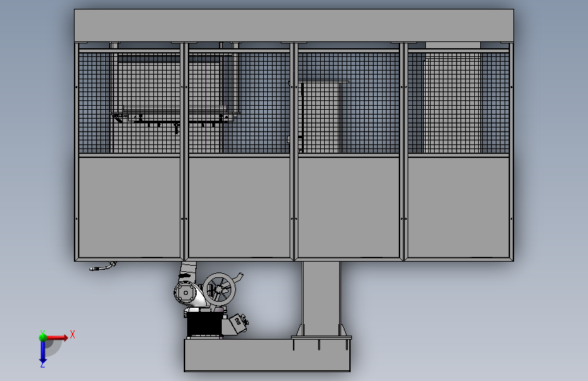This screenshot has height=381, width=588.
Task: Select the rightmost solid lower fence panel
Action: (x=458, y=207)
